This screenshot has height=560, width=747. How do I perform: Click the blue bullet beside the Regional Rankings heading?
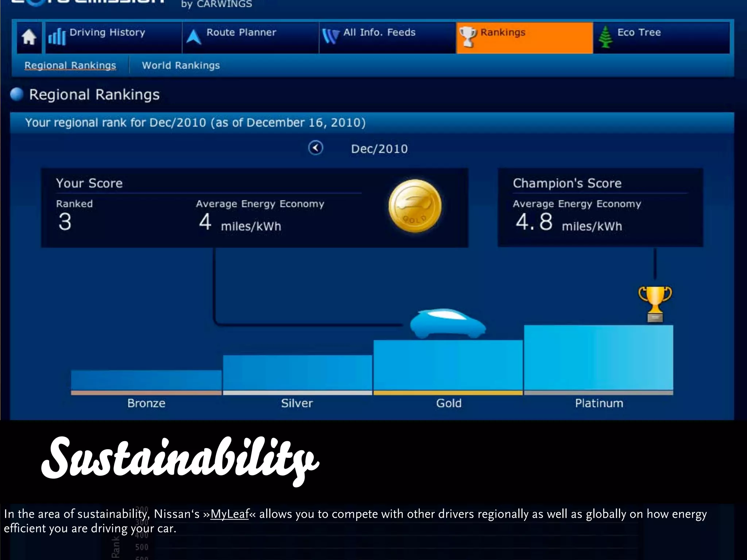click(17, 94)
